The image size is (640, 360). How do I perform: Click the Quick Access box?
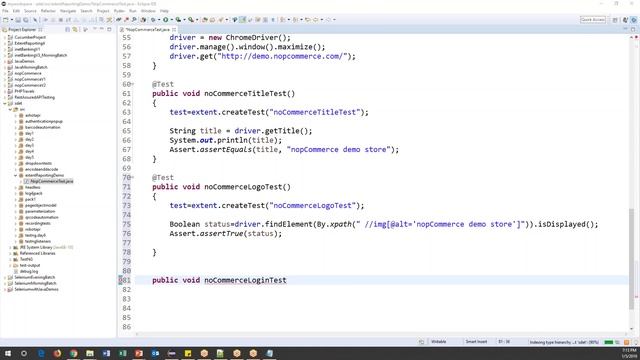(593, 20)
